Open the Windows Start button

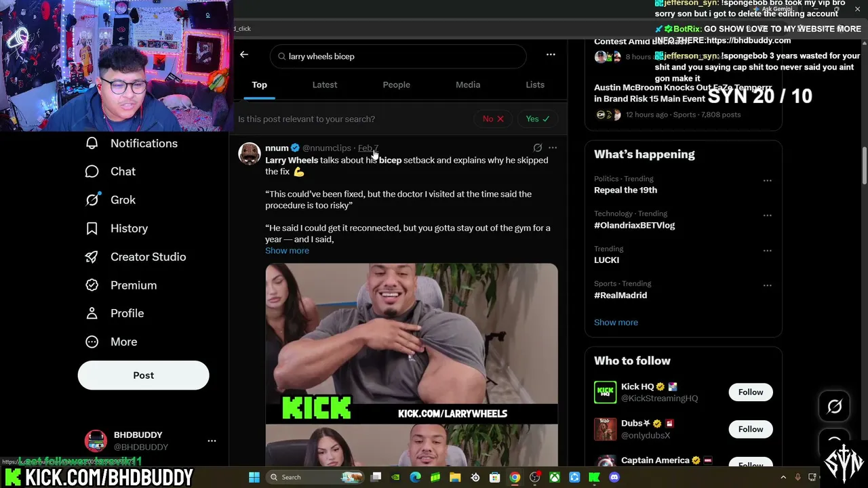254,477
